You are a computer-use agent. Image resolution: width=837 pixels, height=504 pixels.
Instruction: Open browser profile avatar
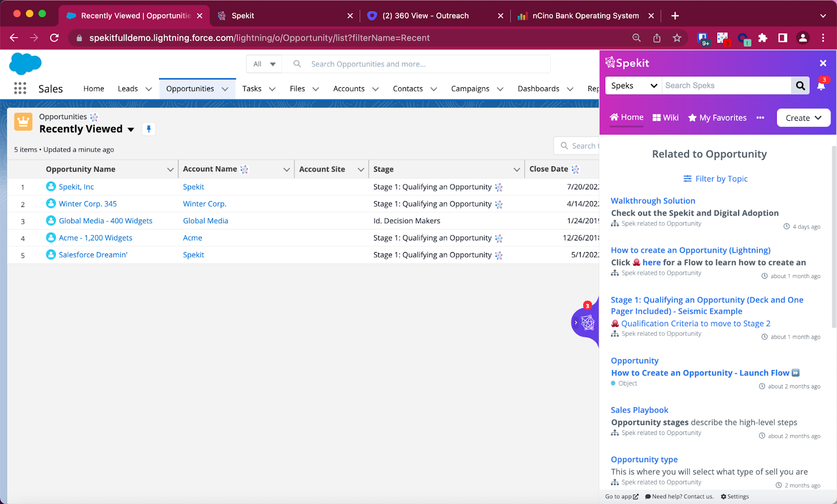(x=803, y=38)
